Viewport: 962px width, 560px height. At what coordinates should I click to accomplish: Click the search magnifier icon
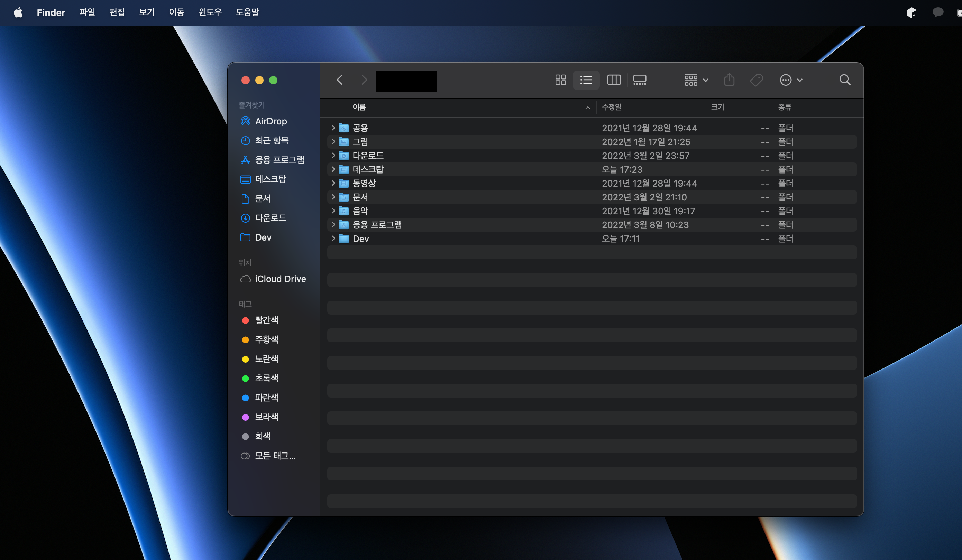[x=844, y=80]
